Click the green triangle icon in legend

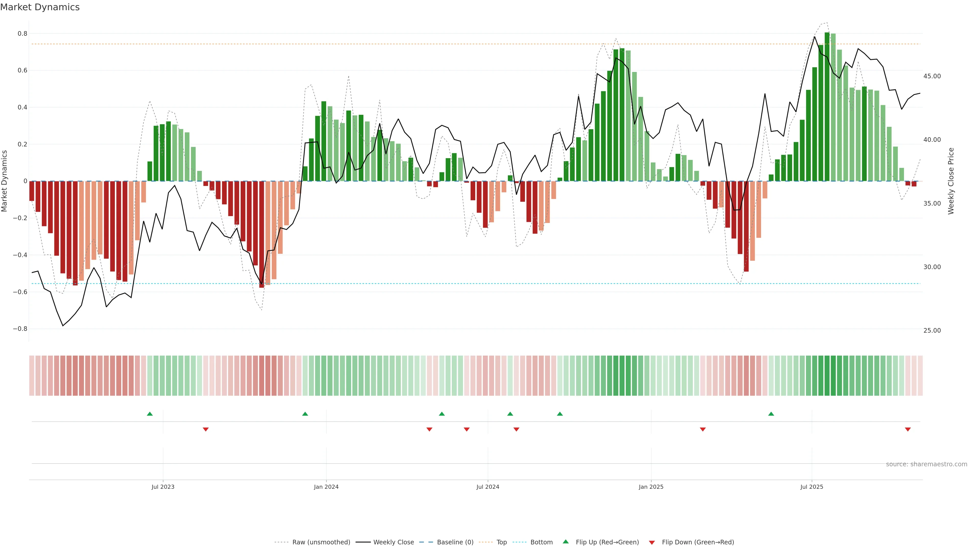pos(566,542)
